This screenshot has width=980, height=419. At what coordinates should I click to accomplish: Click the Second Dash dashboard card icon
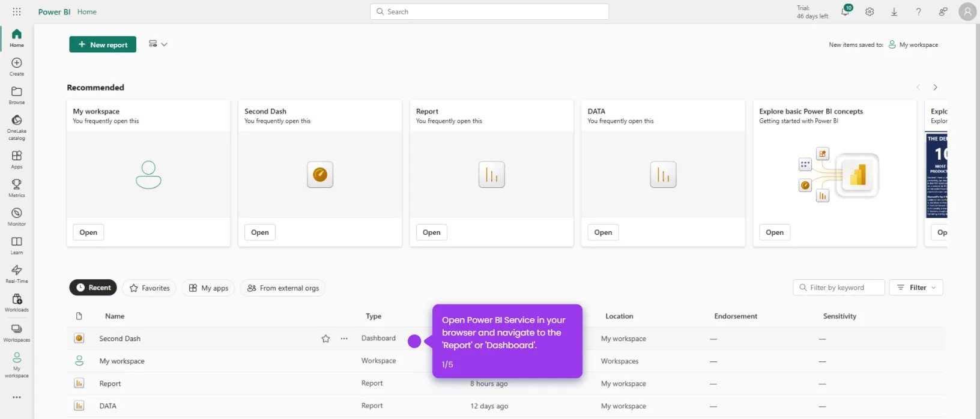click(320, 175)
